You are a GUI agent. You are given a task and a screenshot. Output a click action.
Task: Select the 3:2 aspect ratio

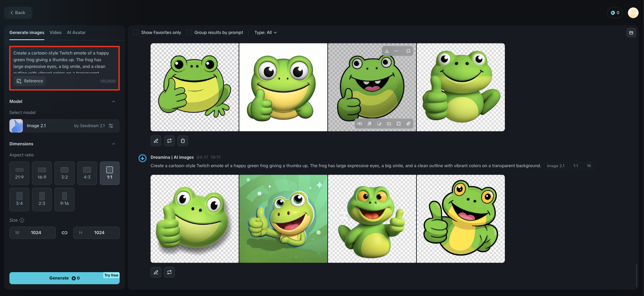[65, 173]
